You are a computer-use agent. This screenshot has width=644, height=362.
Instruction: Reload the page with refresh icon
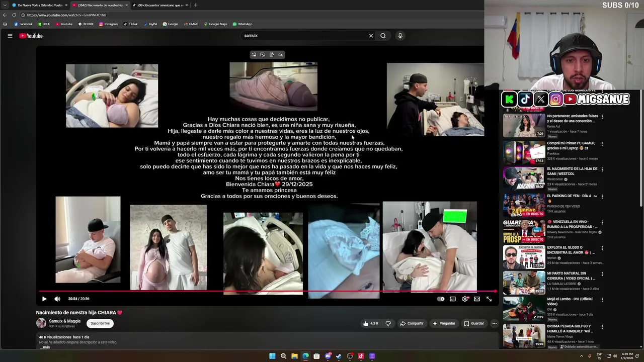pyautogui.click(x=14, y=15)
